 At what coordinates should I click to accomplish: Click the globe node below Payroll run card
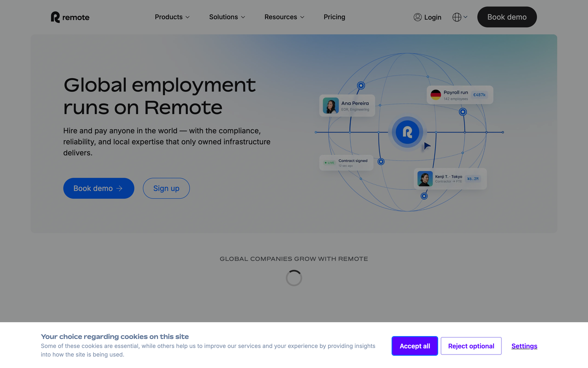[x=463, y=112]
